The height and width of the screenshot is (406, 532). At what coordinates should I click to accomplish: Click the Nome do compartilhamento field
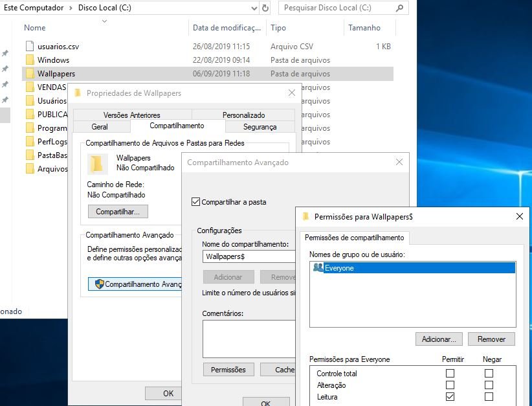tap(249, 256)
